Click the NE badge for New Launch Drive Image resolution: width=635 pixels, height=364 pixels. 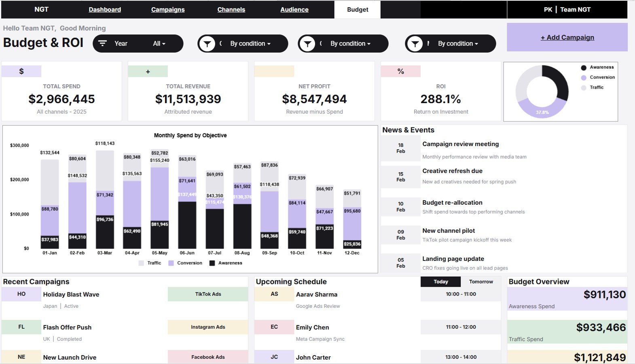click(21, 357)
